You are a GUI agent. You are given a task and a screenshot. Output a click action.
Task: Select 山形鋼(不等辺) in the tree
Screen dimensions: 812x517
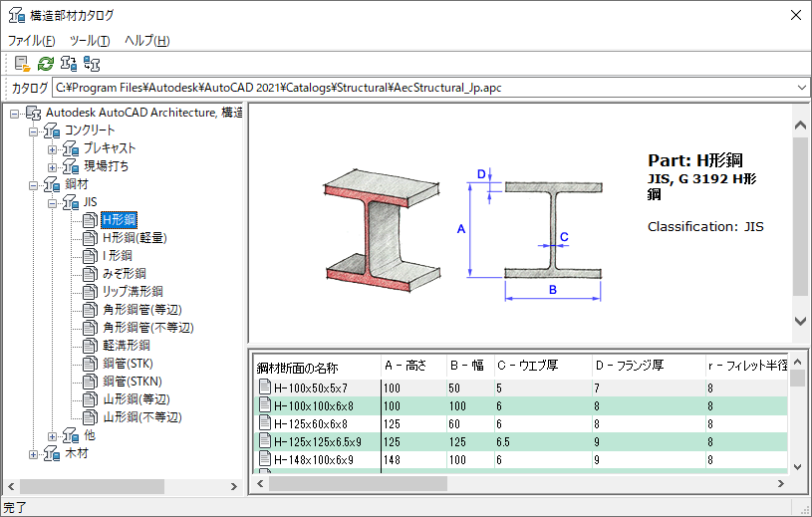pos(141,417)
